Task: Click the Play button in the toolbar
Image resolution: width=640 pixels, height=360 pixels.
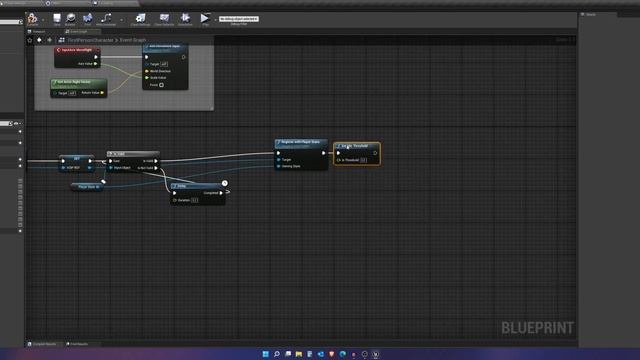Action: pos(204,19)
